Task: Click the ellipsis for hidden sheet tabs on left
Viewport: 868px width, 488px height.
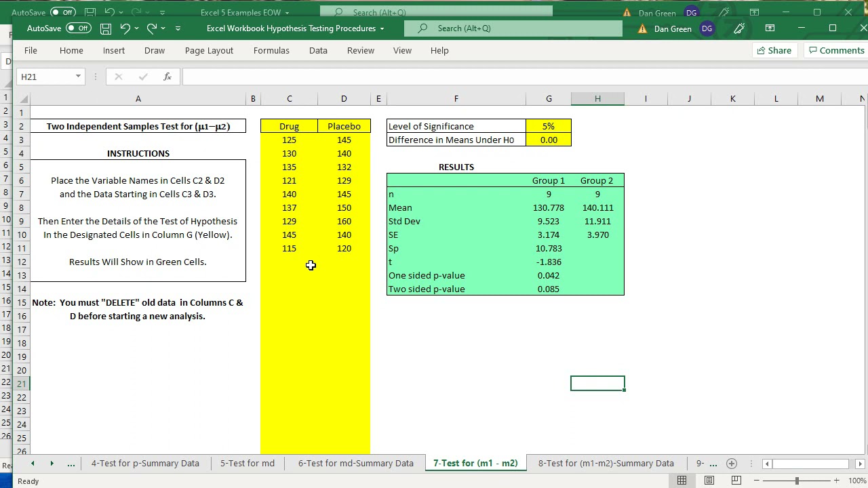Action: 71,464
